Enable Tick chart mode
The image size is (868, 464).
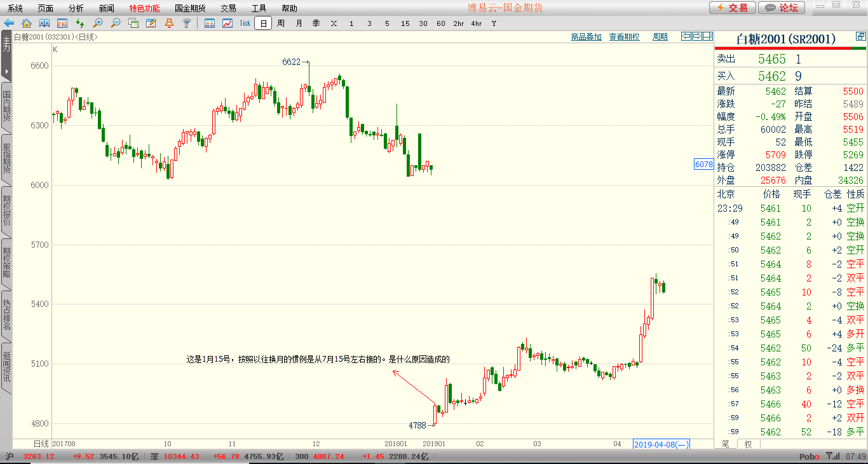pos(245,24)
